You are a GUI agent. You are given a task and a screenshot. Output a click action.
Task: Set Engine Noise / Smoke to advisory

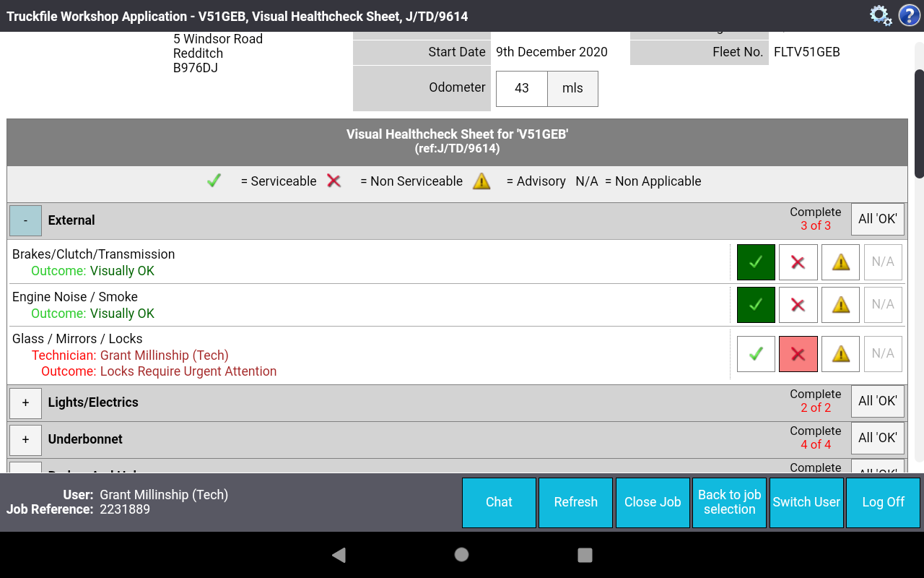pyautogui.click(x=841, y=305)
